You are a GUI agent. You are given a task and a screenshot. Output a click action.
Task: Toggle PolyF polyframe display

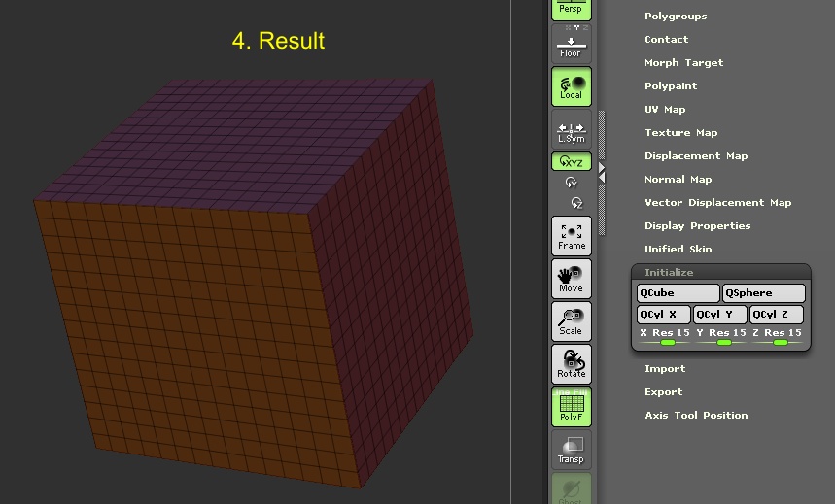coord(571,407)
